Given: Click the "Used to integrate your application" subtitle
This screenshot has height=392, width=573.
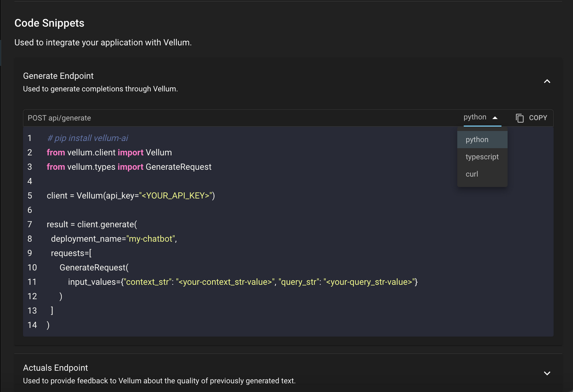Looking at the screenshot, I should click(x=103, y=43).
